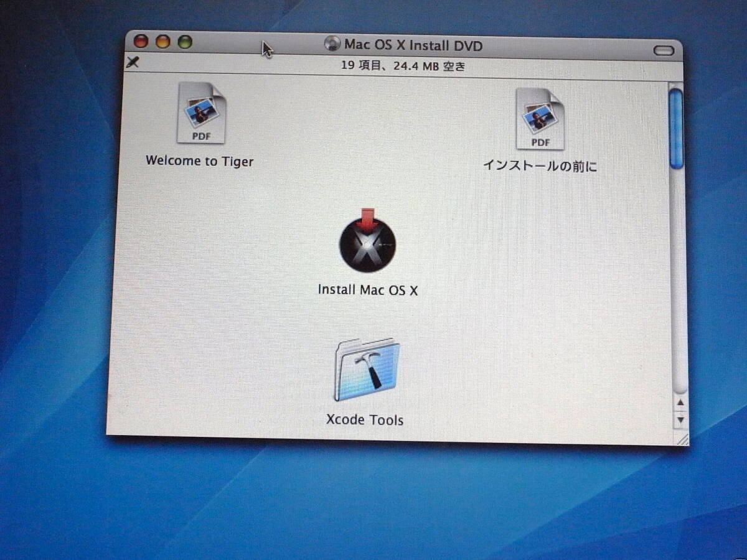
Task: Click the "Xcode Tools" folder name label
Action: click(x=365, y=420)
